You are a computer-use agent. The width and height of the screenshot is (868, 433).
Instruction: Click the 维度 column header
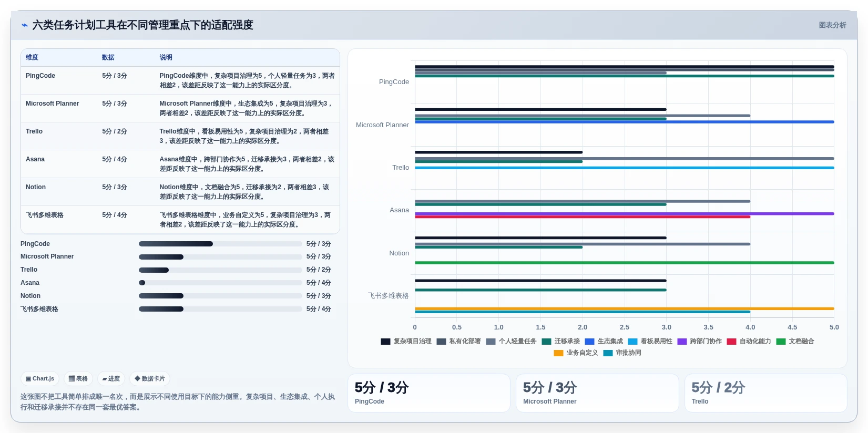(32, 57)
